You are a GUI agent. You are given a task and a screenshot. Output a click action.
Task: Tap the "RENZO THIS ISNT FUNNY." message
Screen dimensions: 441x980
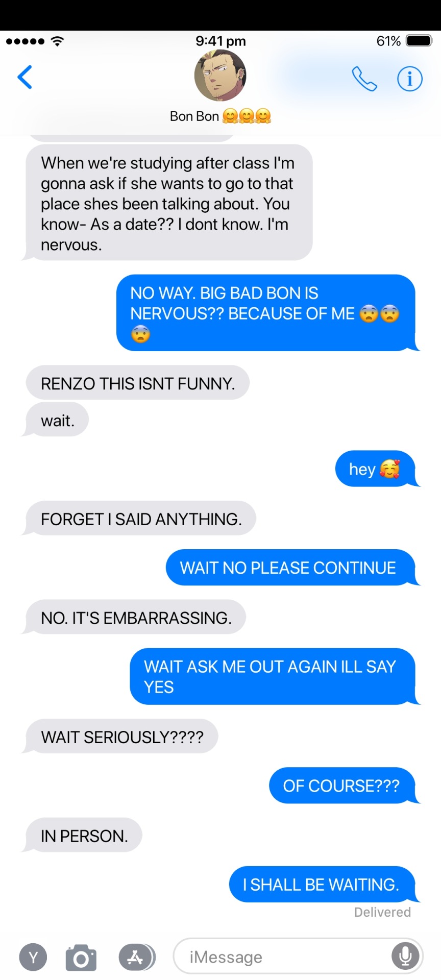tap(137, 383)
